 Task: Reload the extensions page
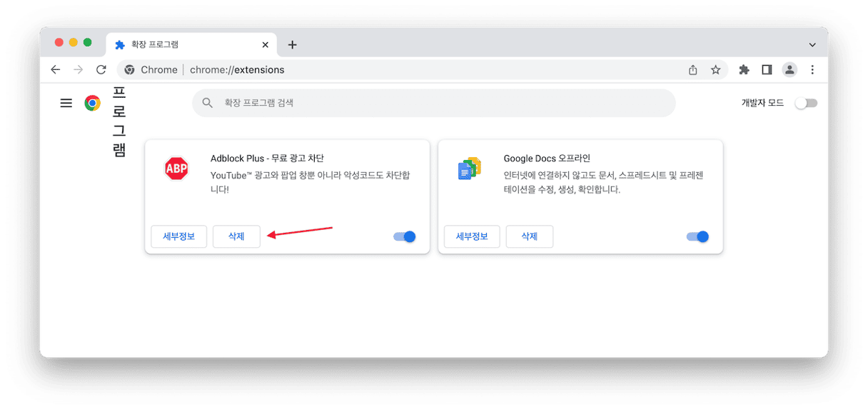(101, 69)
